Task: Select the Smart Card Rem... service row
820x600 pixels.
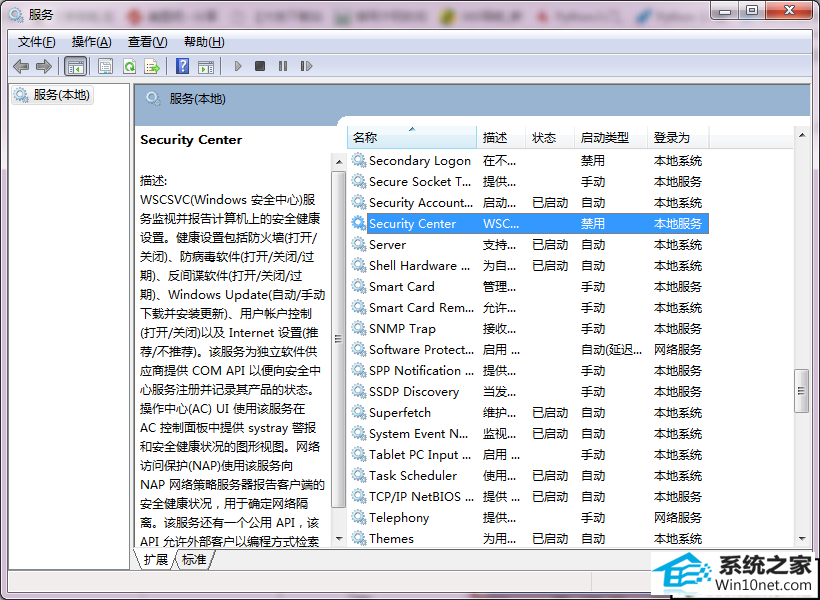Action: point(529,308)
